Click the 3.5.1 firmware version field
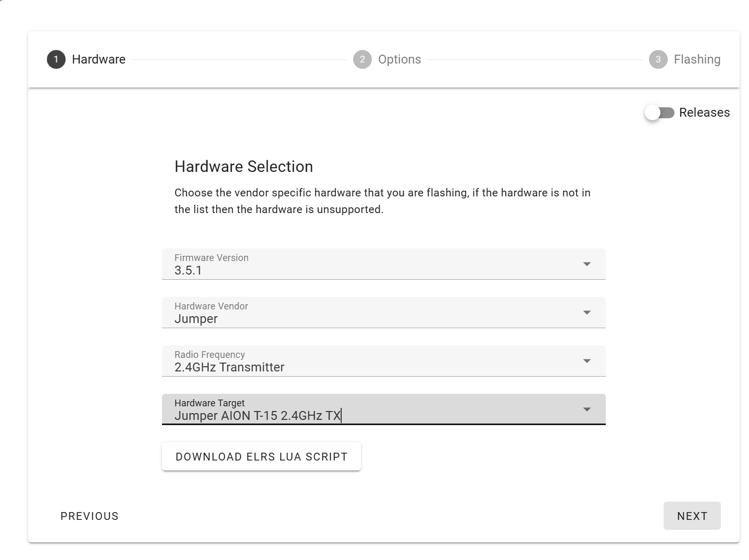Image resolution: width=749 pixels, height=560 pixels. [383, 264]
